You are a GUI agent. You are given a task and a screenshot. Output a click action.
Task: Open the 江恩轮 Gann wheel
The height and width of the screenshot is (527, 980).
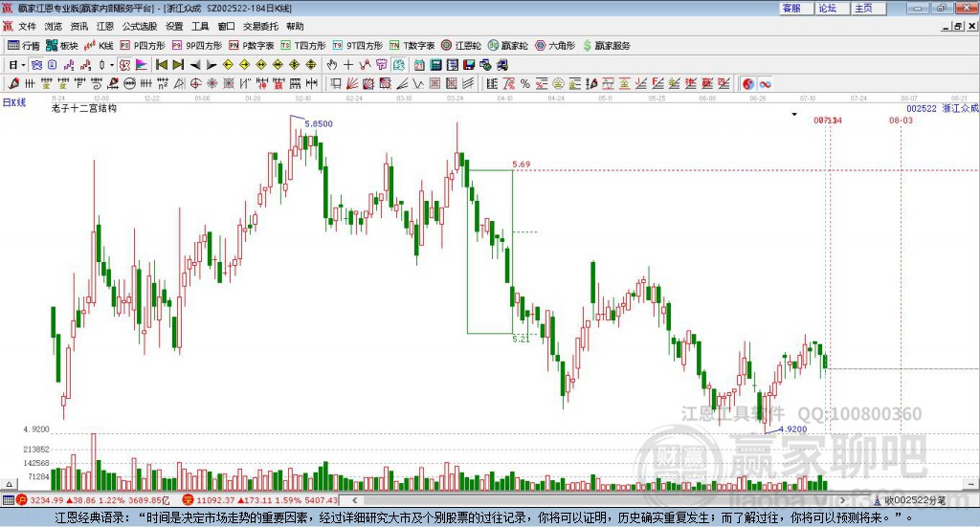461,46
